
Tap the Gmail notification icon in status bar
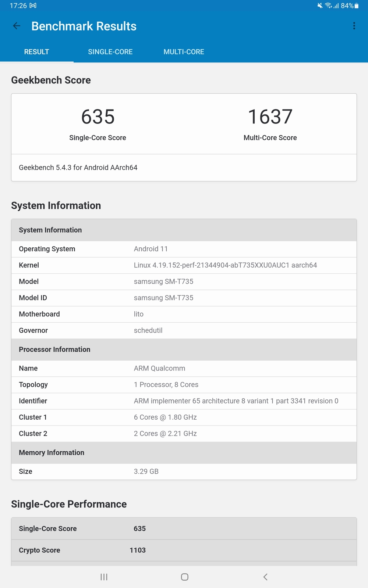[x=33, y=6]
